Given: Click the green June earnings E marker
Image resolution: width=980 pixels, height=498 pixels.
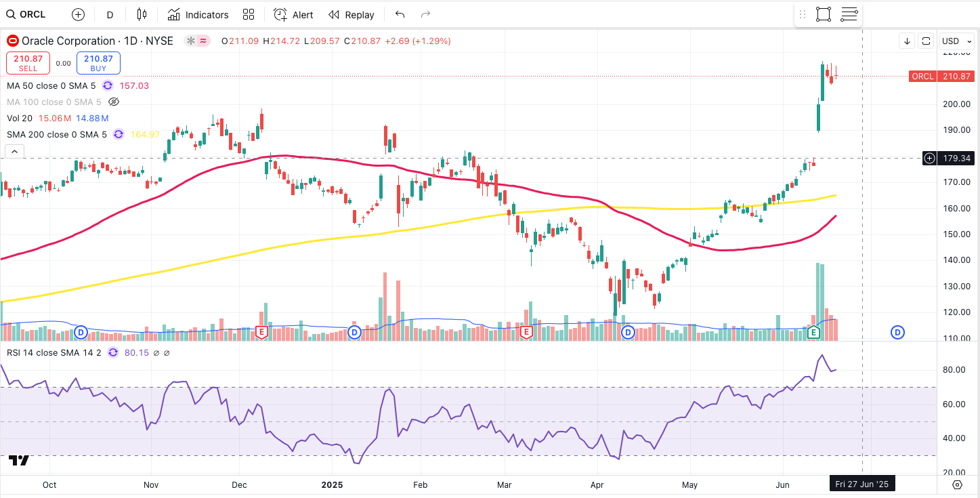Looking at the screenshot, I should click(x=813, y=332).
